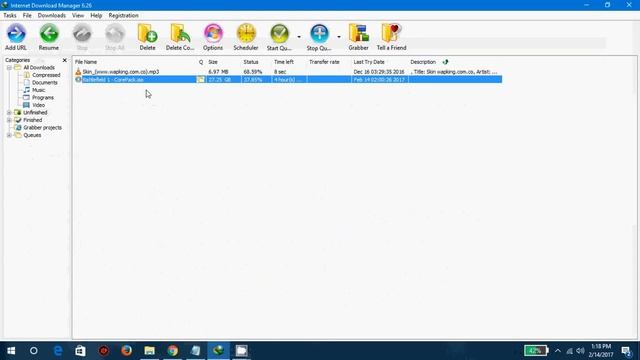The image size is (640, 360).
Task: Open the Scheduler
Action: 246,37
